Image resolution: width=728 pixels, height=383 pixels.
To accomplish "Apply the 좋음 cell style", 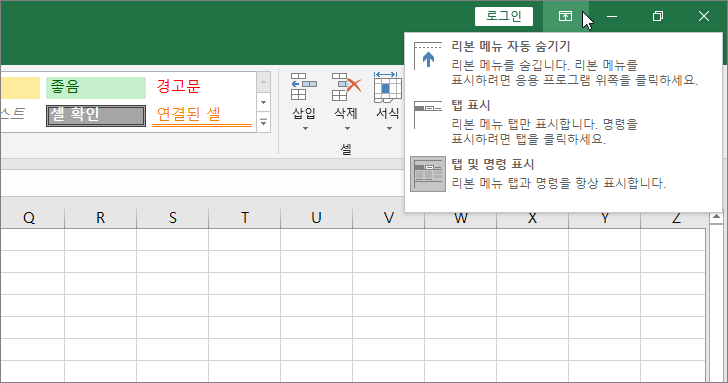I will 96,87.
